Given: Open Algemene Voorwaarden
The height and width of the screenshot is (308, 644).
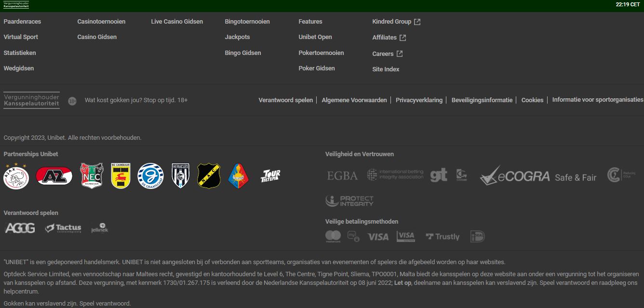Looking at the screenshot, I should click(354, 100).
